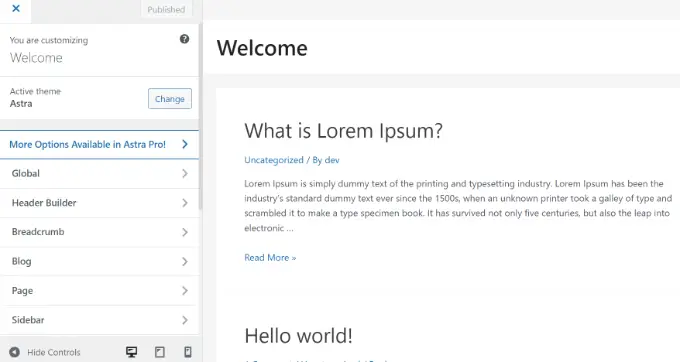The image size is (680, 362).
Task: Open the Page settings section
Action: pos(99,290)
